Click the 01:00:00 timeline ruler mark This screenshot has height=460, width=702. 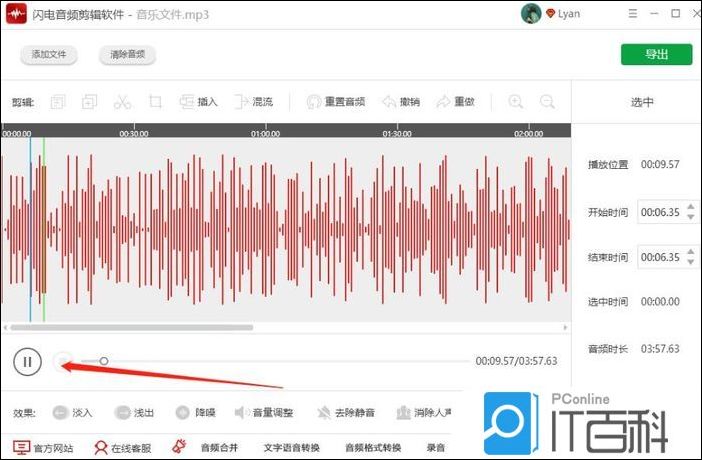pos(265,133)
